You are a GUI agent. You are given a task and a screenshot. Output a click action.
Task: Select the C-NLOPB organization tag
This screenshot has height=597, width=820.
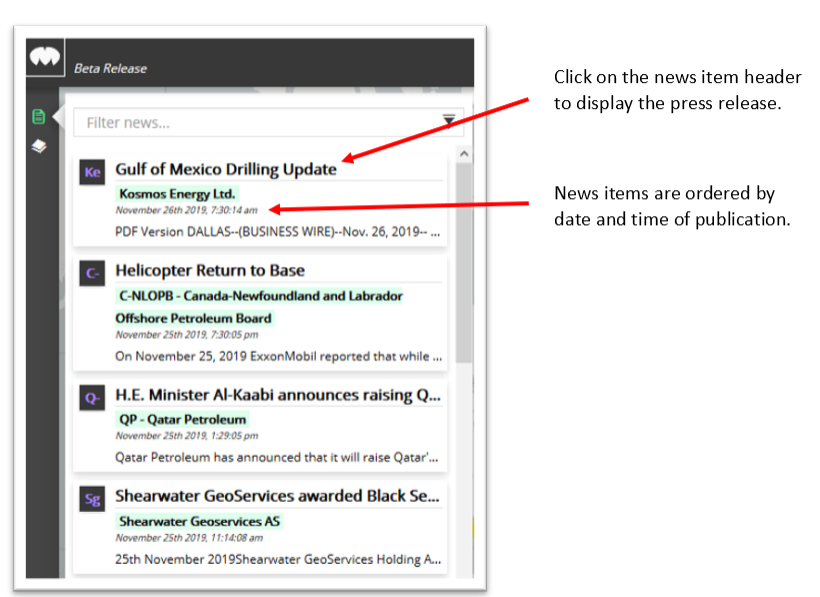[x=259, y=307]
